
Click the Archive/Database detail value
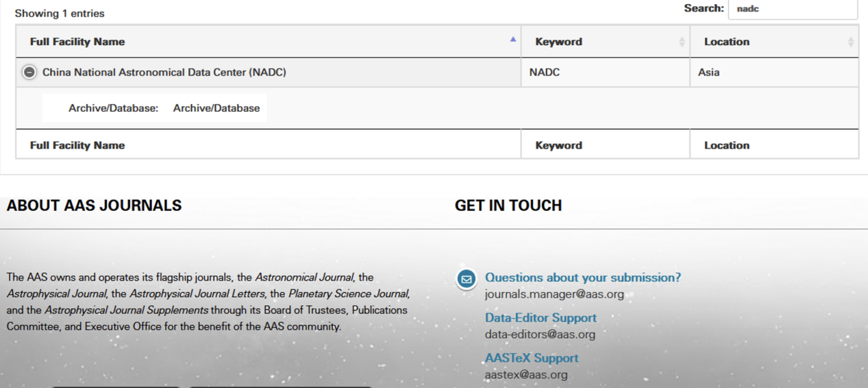(216, 108)
